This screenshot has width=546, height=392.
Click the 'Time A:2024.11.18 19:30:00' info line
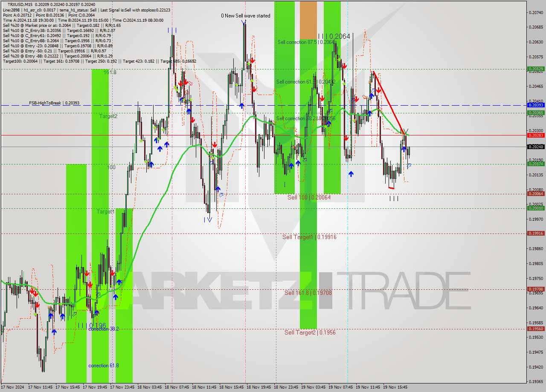(x=83, y=20)
